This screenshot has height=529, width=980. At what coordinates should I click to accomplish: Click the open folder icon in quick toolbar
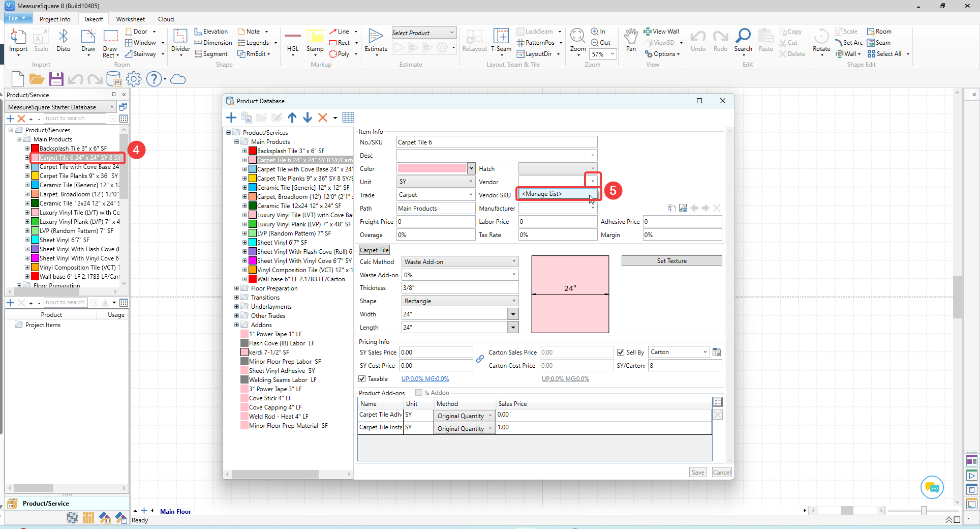coord(36,79)
